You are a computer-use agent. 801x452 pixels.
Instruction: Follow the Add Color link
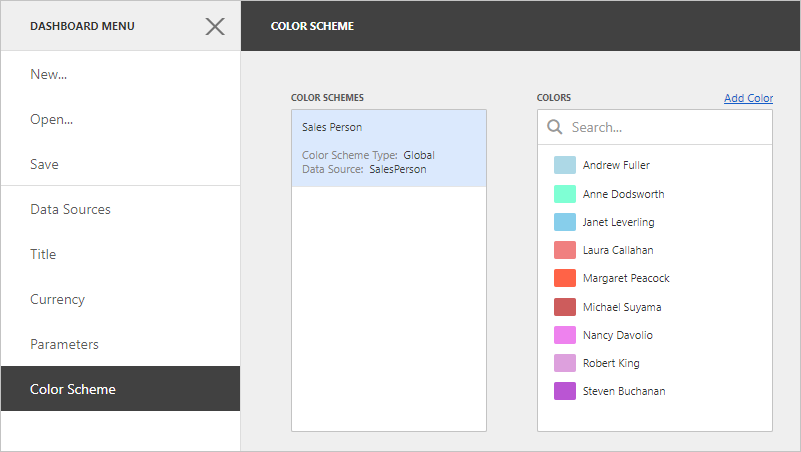tap(748, 98)
